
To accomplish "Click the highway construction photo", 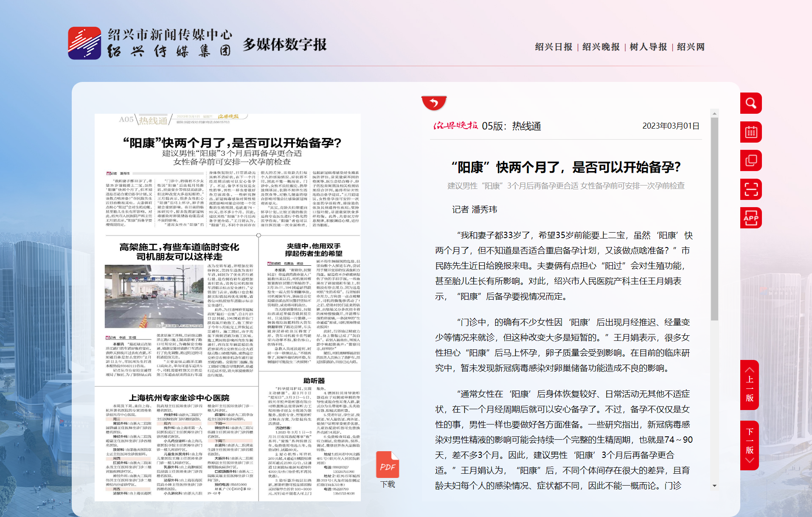I will 155,296.
